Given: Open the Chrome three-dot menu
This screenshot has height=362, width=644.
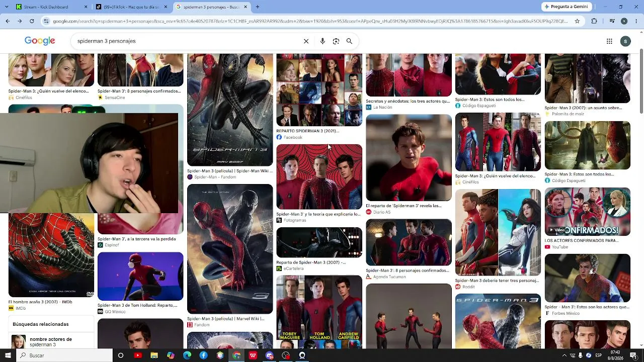Looking at the screenshot, I should [x=636, y=21].
